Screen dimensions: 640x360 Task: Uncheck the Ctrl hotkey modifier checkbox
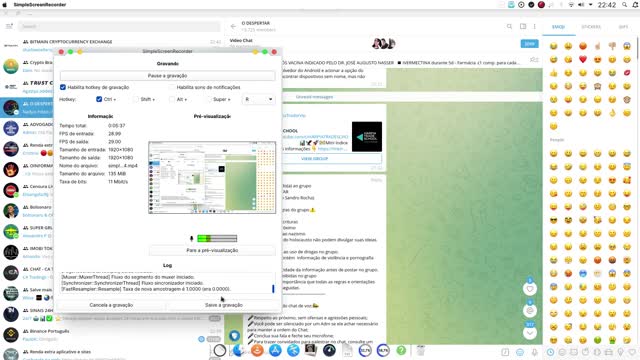coord(99,99)
